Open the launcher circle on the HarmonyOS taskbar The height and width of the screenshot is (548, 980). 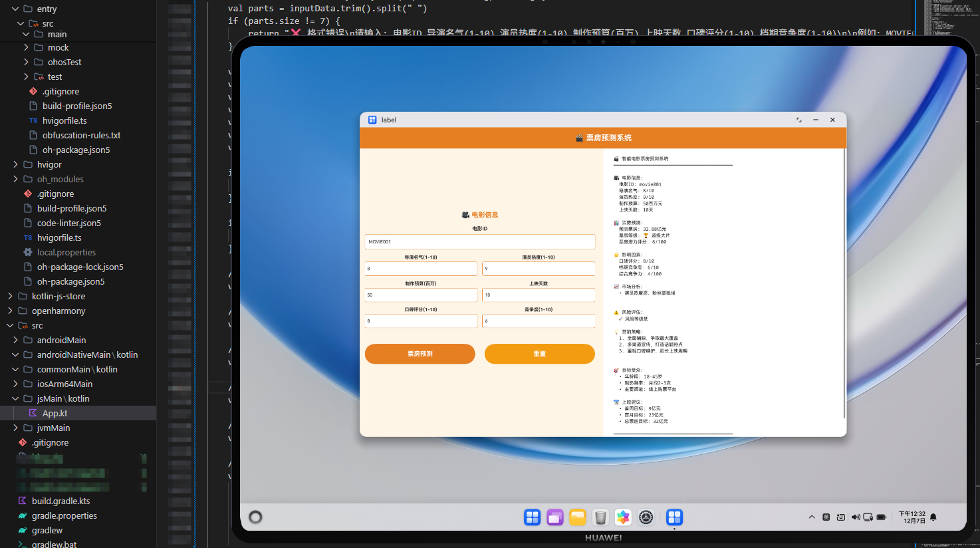tap(255, 517)
